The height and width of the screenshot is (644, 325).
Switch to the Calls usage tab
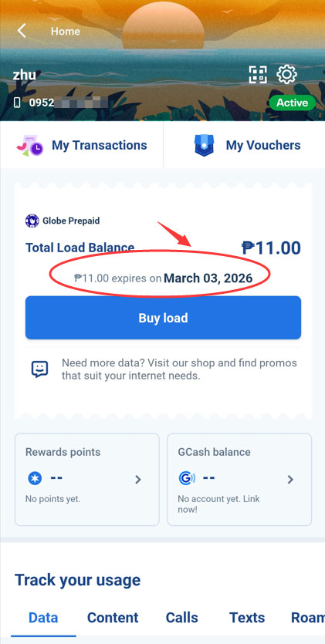pos(181,617)
